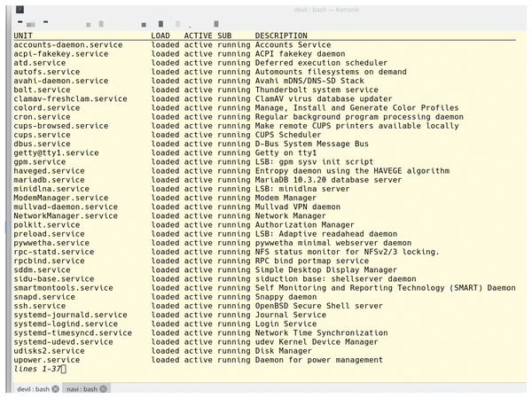This screenshot has width=532, height=398.
Task: Click the Konsole terminal icon in title bar
Action: 20,10
